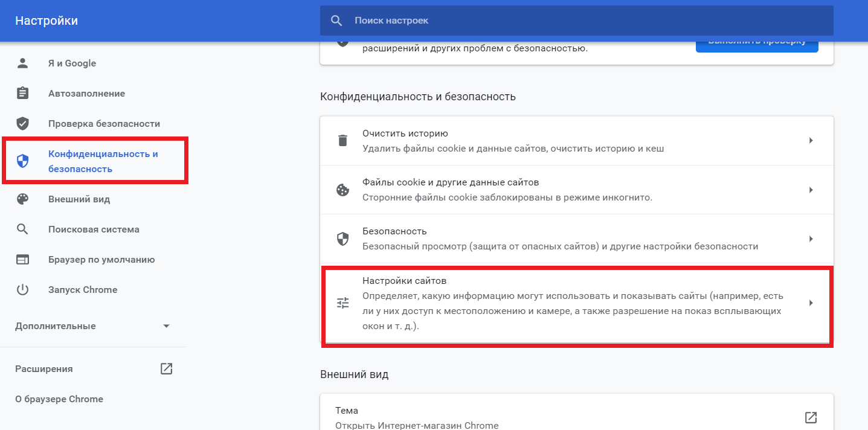Click the palette icon for Внешний вид
Image resolution: width=868 pixels, height=430 pixels.
coord(22,199)
